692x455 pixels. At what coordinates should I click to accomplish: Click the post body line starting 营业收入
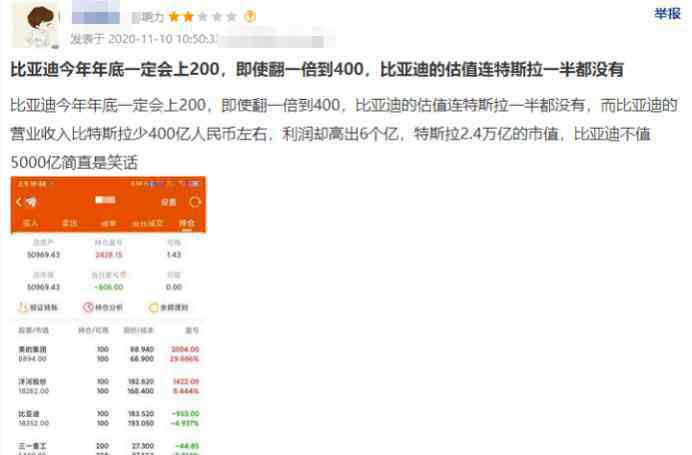click(330, 134)
